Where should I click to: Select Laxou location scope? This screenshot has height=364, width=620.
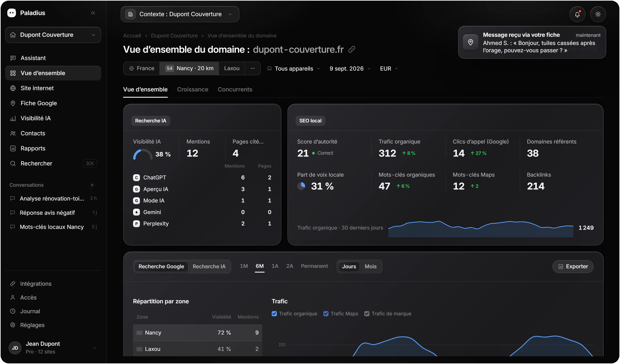pos(232,68)
